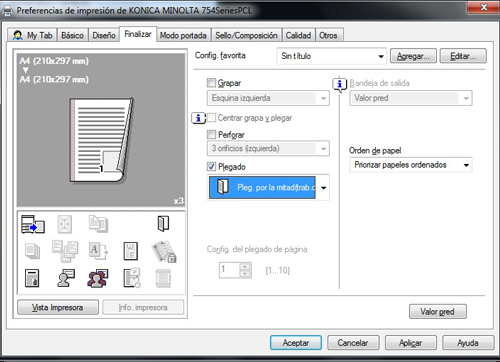Switch to the My Tab tab
Image resolution: width=500 pixels, height=362 pixels.
32,35
